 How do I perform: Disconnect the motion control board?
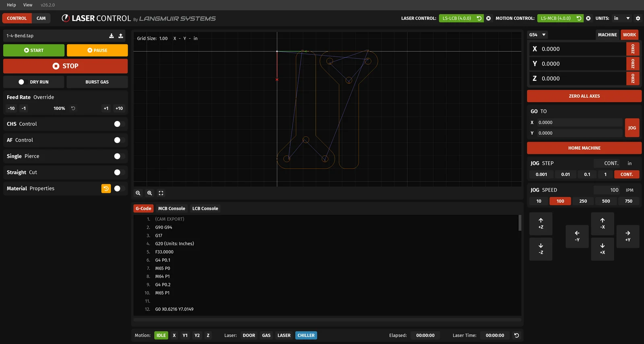click(588, 19)
